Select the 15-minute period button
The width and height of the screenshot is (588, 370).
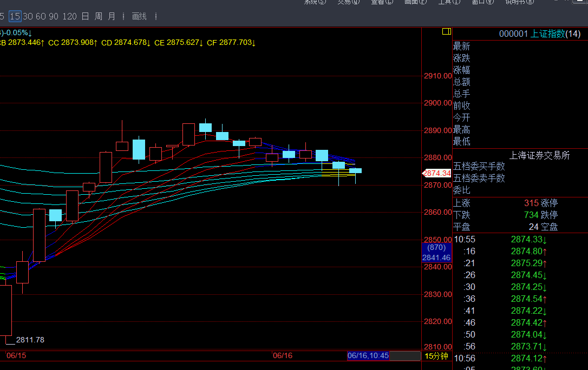(15, 16)
